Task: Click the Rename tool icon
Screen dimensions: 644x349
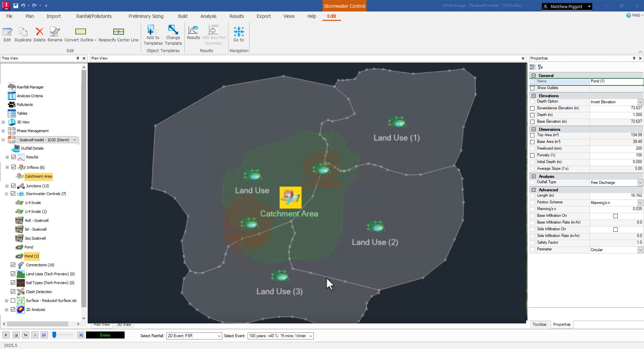Action: coord(55,32)
